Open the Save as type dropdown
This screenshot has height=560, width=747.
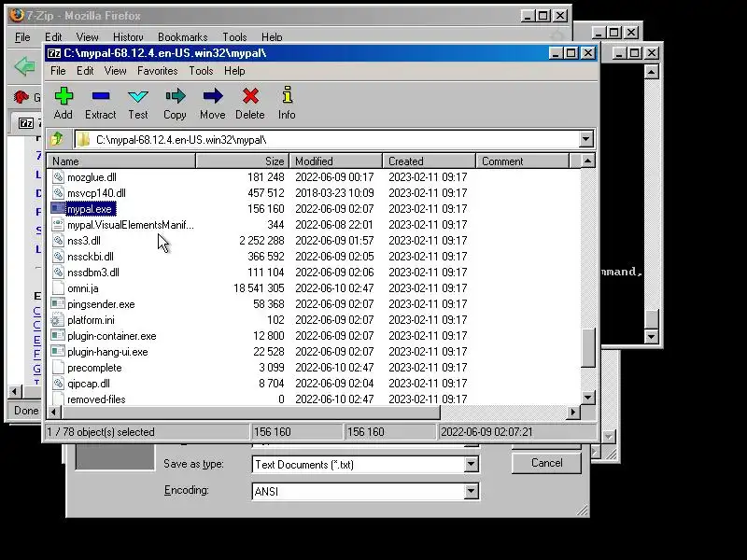pos(471,464)
